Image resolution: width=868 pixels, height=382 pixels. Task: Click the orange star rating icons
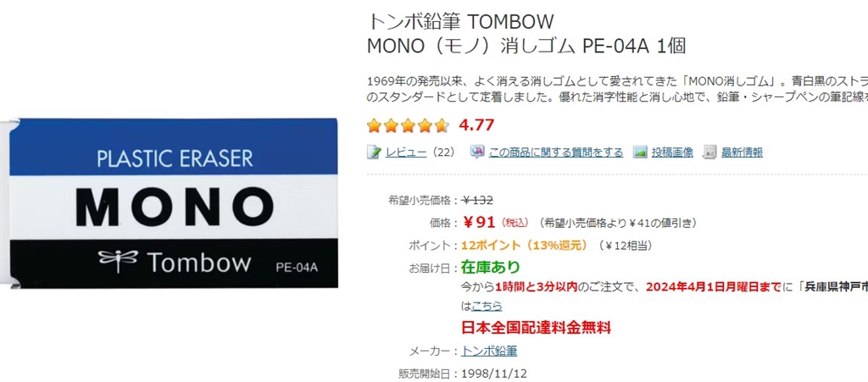tap(408, 126)
